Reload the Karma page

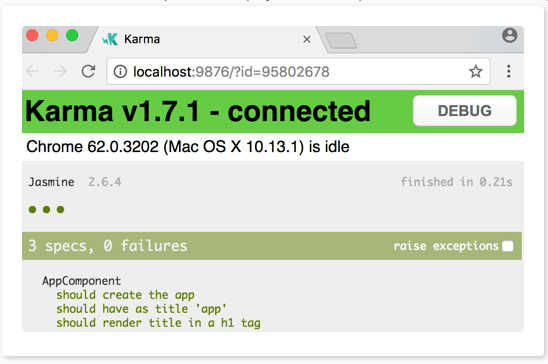pyautogui.click(x=88, y=71)
